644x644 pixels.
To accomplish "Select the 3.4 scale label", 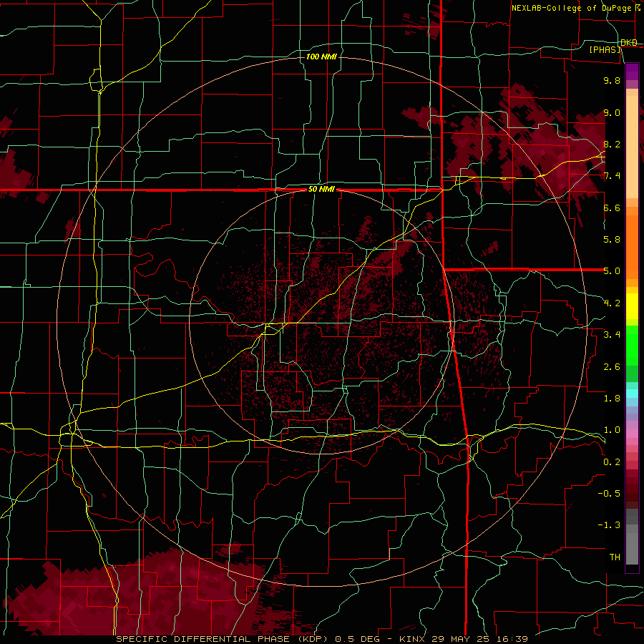I will pos(612,335).
